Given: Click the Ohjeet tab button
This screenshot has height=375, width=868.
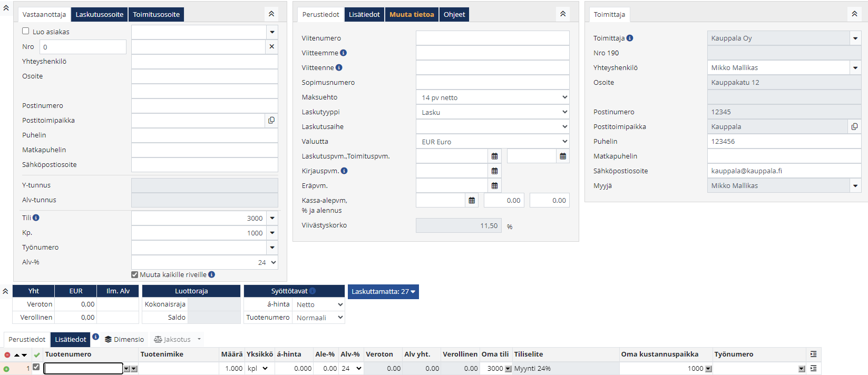Looking at the screenshot, I should click(x=454, y=15).
